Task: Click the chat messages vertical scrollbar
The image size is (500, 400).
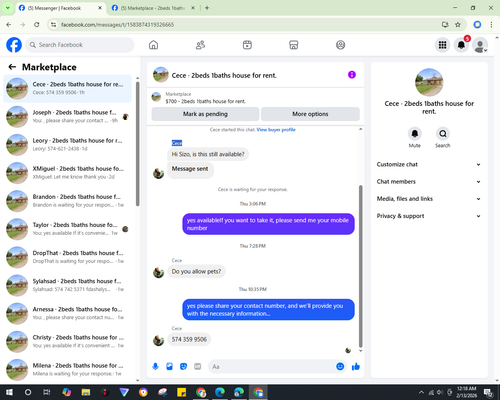Action: 360,267
